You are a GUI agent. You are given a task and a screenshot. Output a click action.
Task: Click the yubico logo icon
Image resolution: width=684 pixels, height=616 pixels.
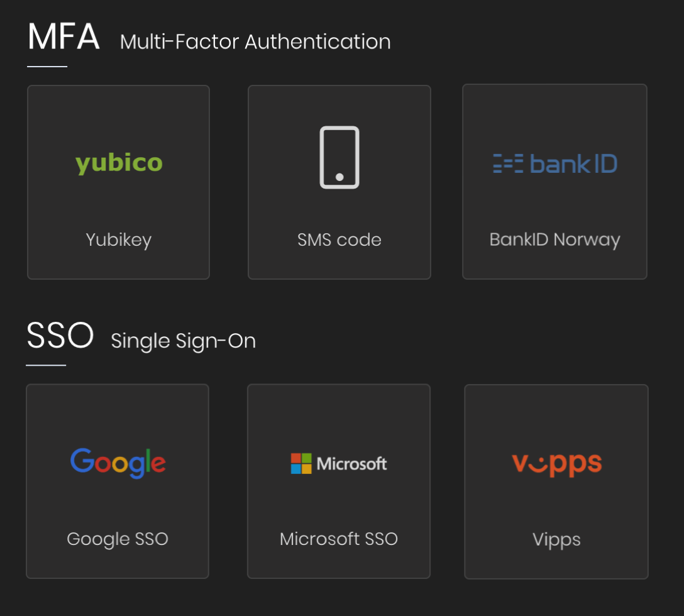[x=119, y=163]
